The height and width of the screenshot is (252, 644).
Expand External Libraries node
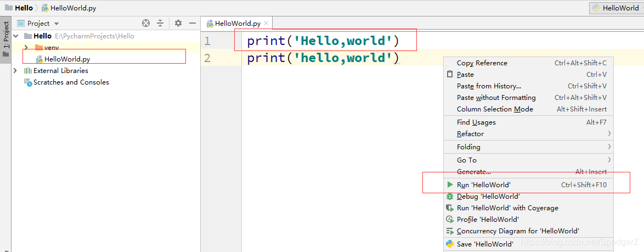click(15, 71)
